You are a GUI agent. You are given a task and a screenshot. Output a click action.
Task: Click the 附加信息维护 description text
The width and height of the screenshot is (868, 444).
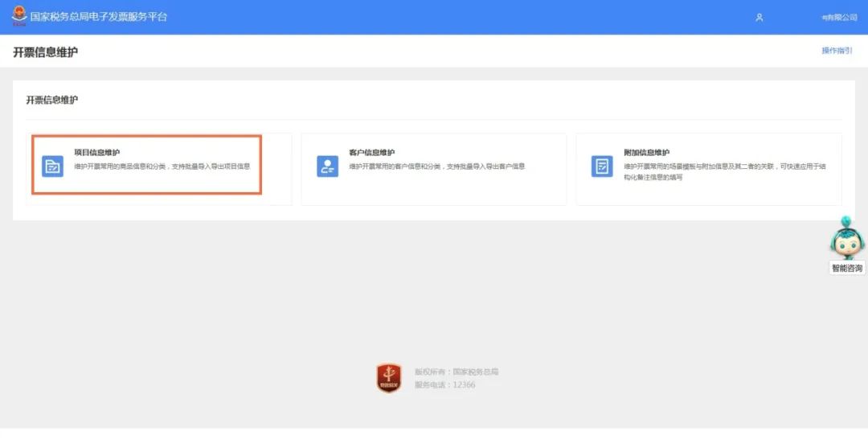click(x=725, y=172)
